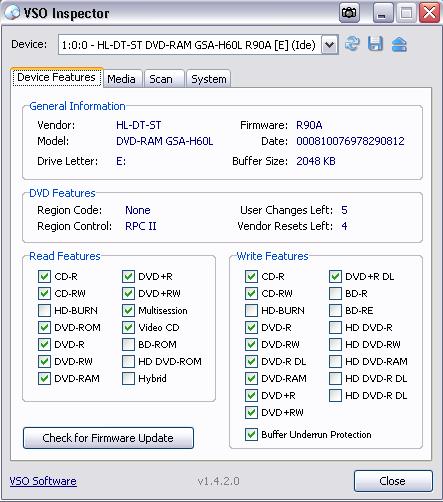Image resolution: width=443 pixels, height=502 pixels.
Task: Minimize the VSO Inspector window
Action: coord(383,13)
